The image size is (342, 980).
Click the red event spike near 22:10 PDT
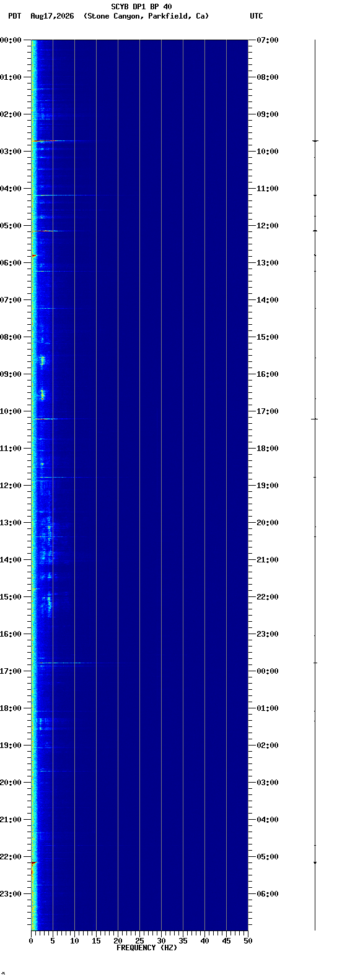tap(34, 862)
